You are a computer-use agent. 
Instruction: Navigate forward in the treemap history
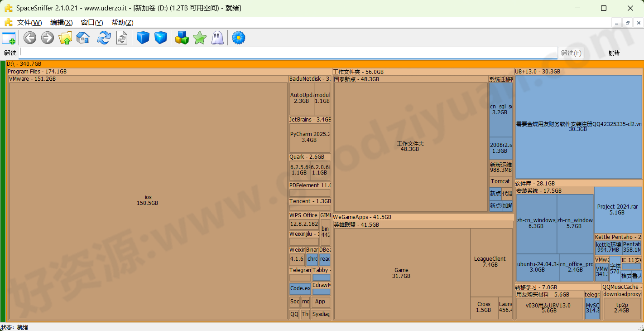47,38
